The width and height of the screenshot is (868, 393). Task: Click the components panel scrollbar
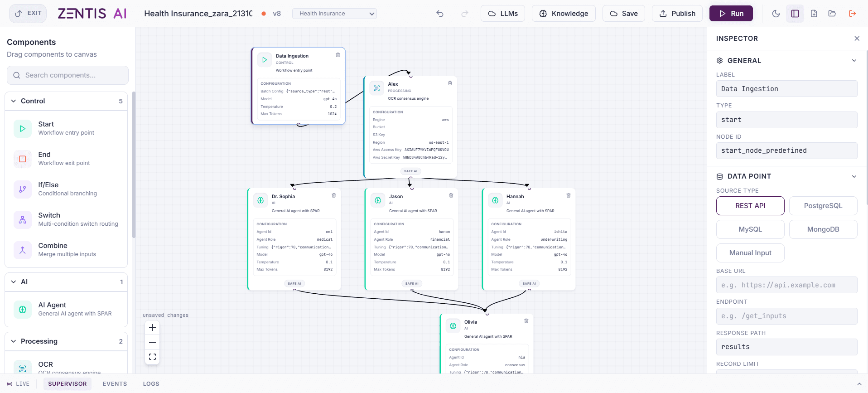134,165
